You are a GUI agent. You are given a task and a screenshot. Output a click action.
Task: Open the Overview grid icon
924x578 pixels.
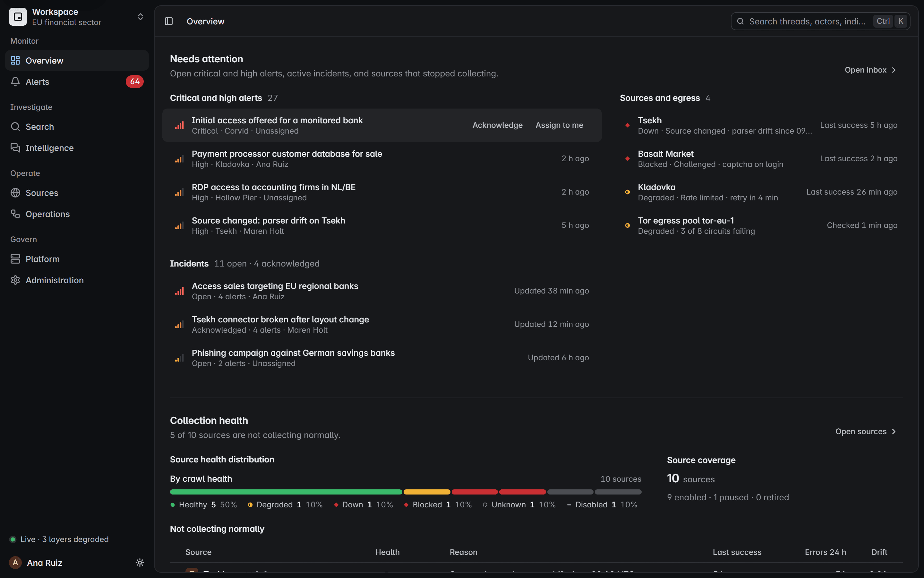(x=15, y=60)
